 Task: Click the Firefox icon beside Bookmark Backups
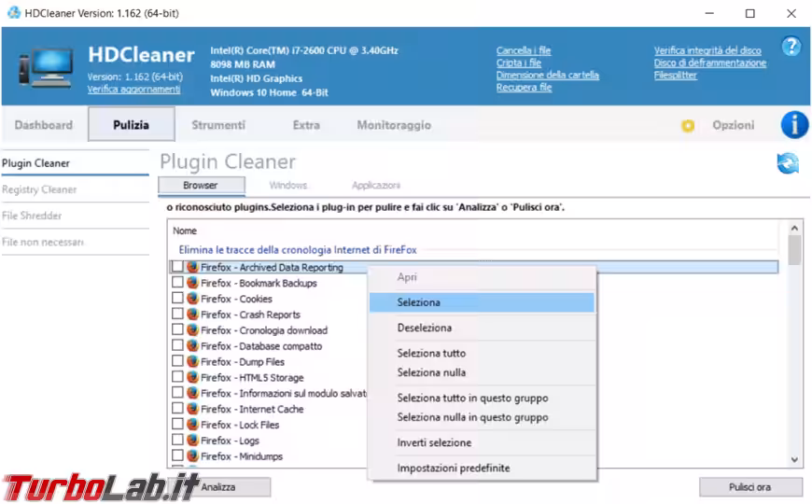192,282
